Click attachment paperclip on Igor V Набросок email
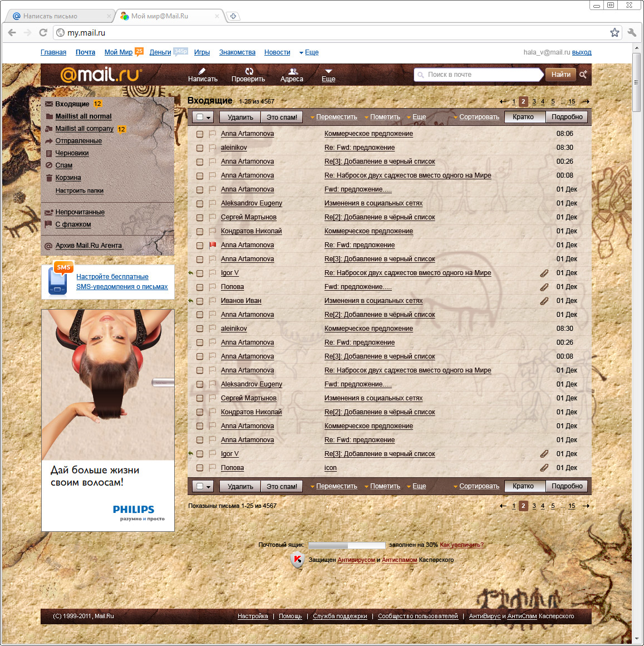Viewport: 644px width, 646px height. [x=544, y=273]
